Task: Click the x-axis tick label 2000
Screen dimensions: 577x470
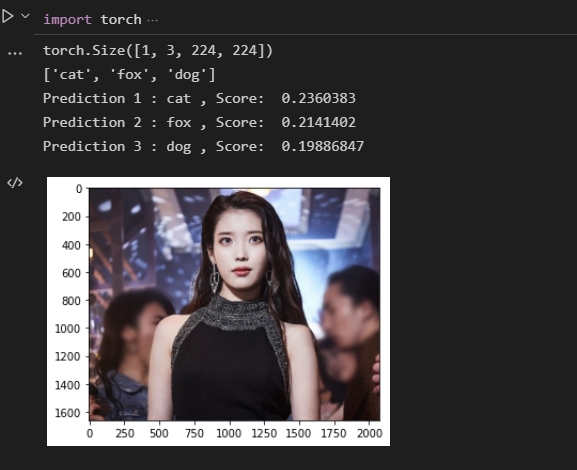Action: tap(369, 434)
